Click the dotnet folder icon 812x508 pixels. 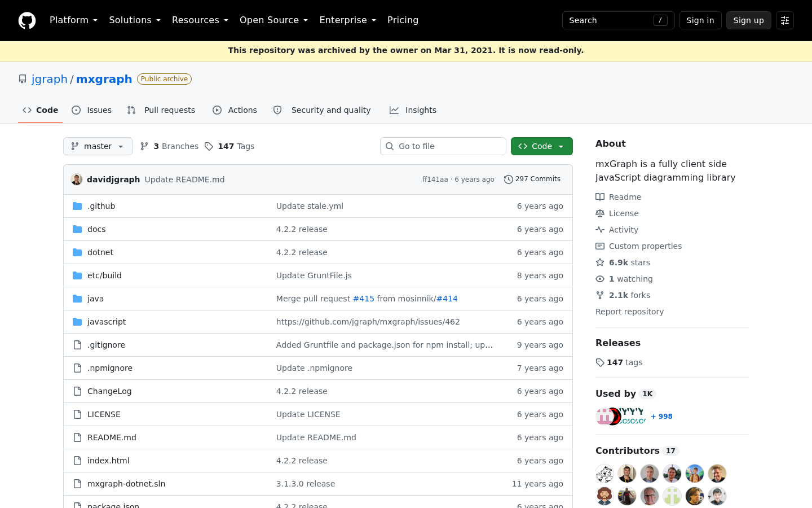tap(77, 252)
